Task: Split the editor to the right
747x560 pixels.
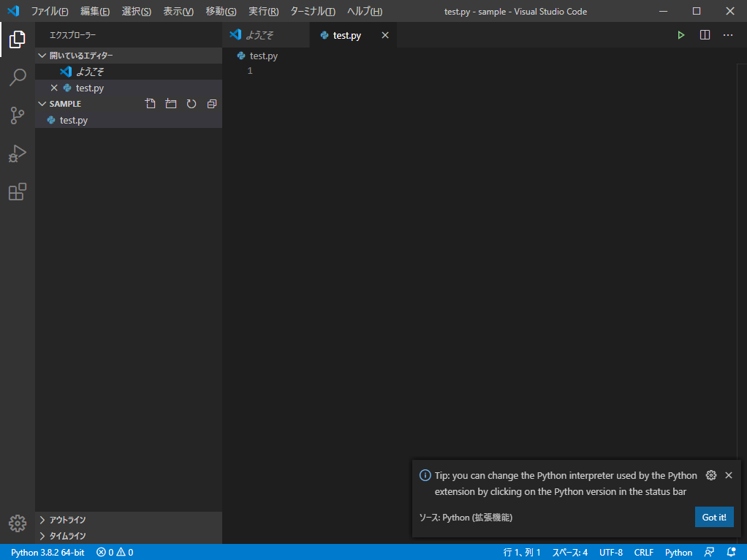Action: click(705, 35)
